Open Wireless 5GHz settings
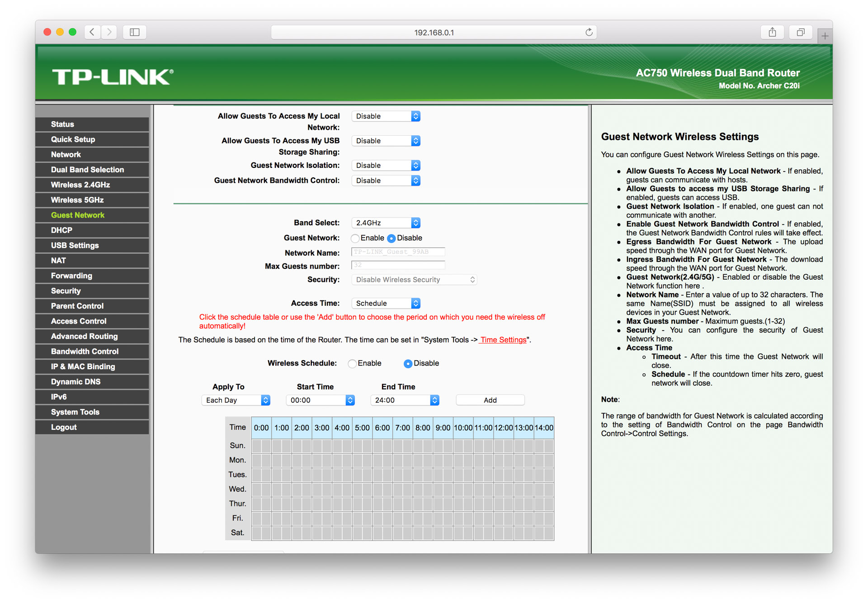This screenshot has height=604, width=868. (x=92, y=200)
